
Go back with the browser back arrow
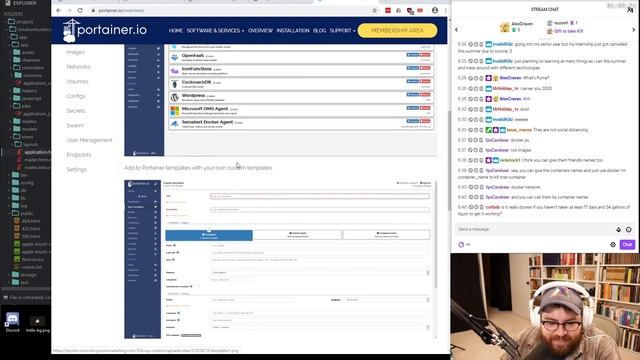coord(59,10)
